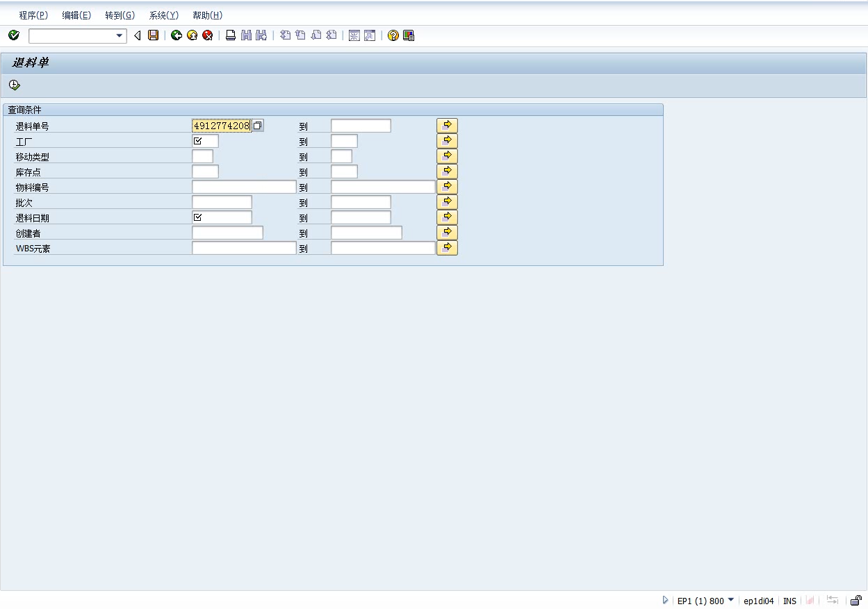The height and width of the screenshot is (609, 868).
Task: Click the green Back arrow icon
Action: [177, 35]
